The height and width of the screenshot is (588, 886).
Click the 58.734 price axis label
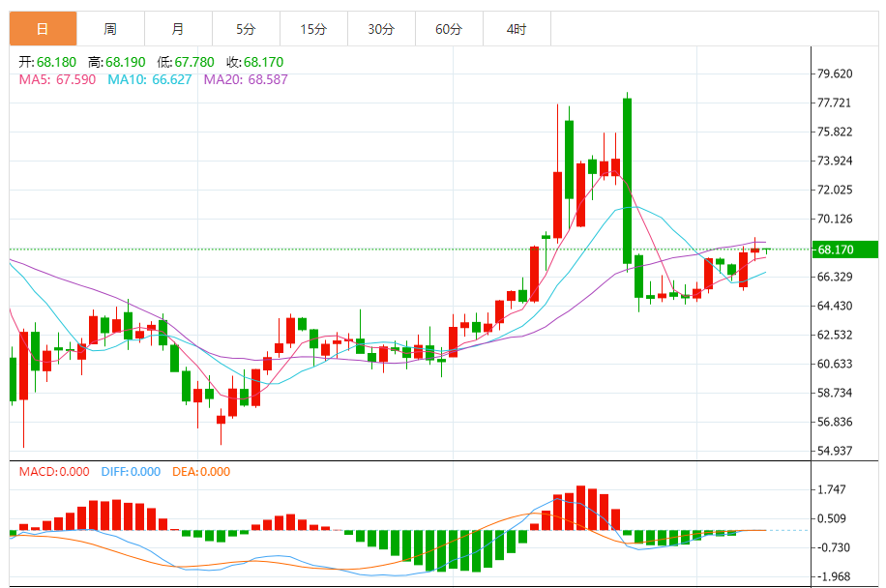pos(835,394)
